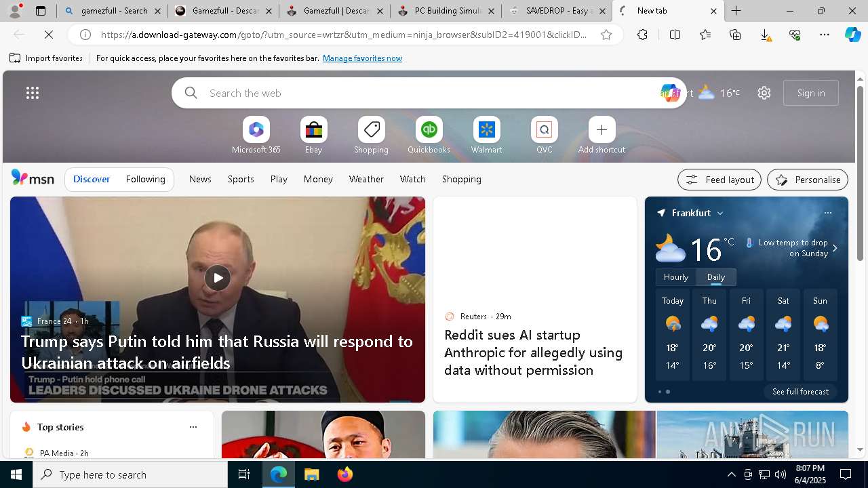Screen dimensions: 868x488
Task: Open the weather card more options
Action: pos(827,213)
